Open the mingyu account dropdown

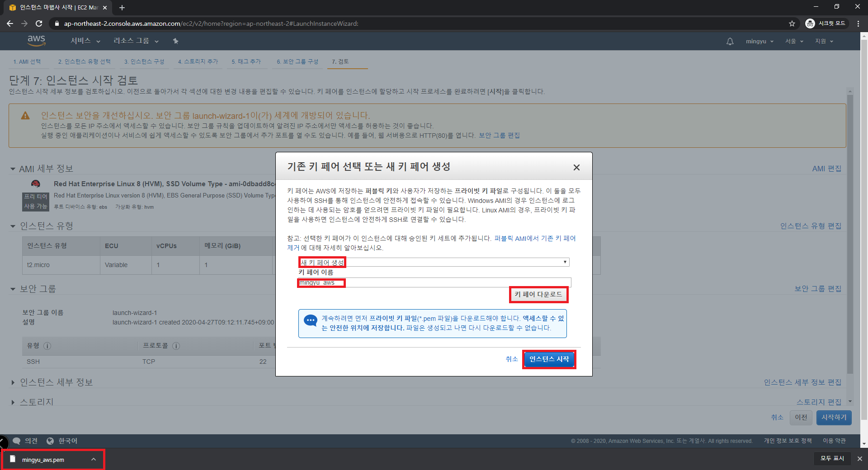[759, 41]
